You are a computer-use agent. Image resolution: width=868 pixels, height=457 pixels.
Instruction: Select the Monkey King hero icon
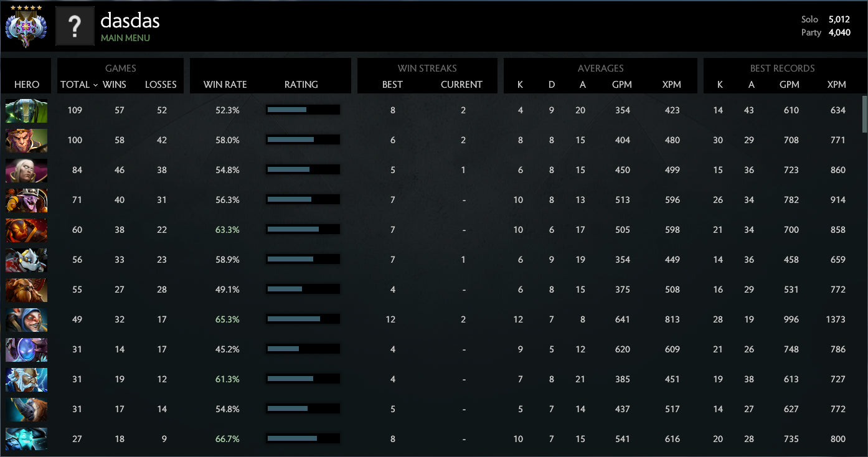pos(26,140)
